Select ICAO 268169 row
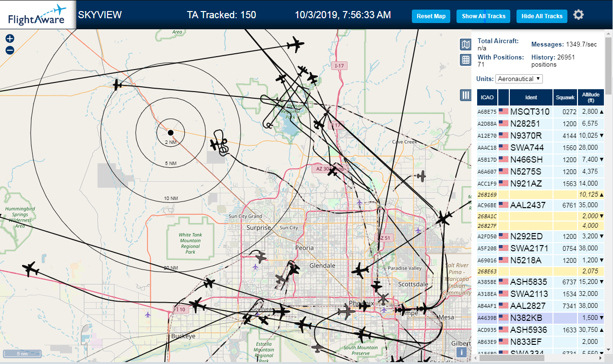The width and height of the screenshot is (613, 364). [x=541, y=195]
